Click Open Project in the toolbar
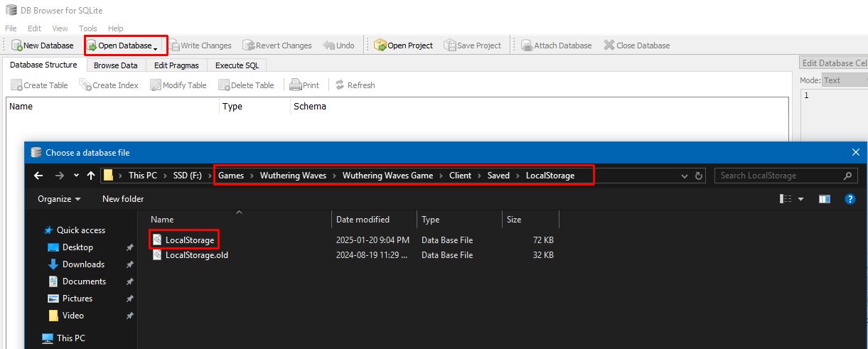This screenshot has width=868, height=349. pos(404,45)
